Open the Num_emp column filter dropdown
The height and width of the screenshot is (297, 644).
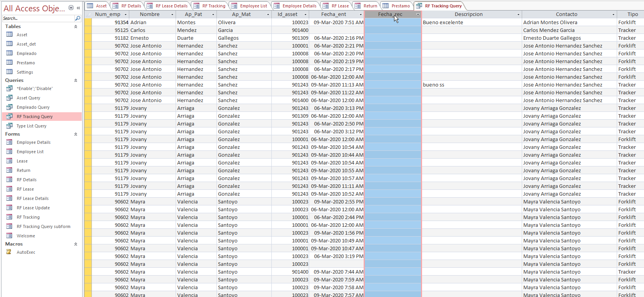coord(125,14)
